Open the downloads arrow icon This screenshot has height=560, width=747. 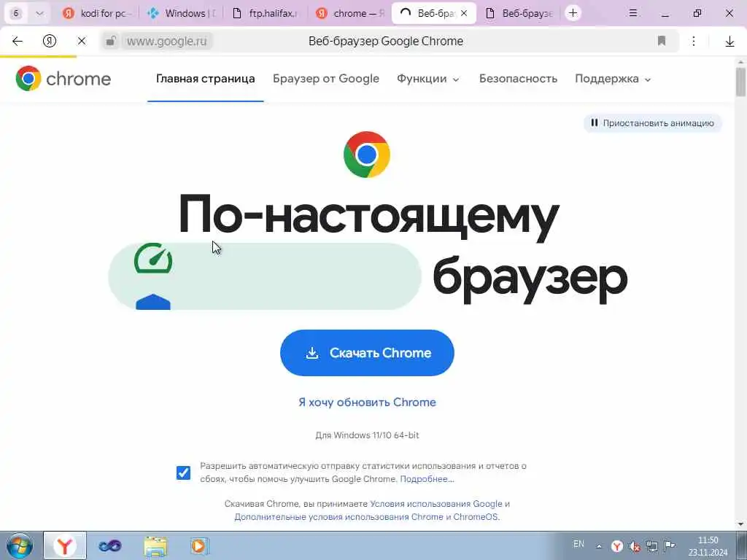(x=729, y=42)
